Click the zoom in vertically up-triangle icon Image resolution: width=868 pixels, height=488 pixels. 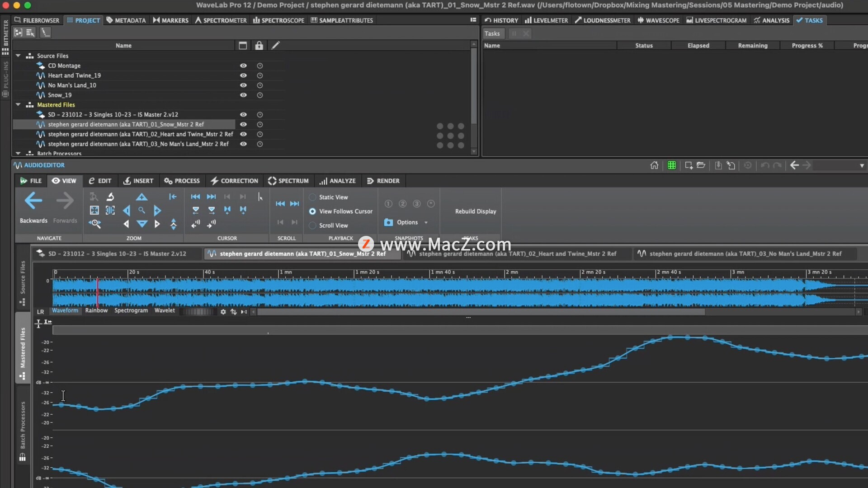142,197
